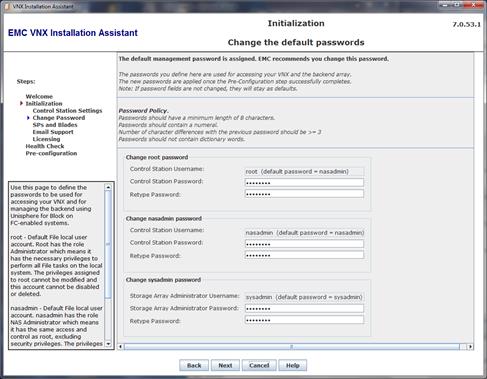
Task: Select Change Password step
Action: pos(59,118)
